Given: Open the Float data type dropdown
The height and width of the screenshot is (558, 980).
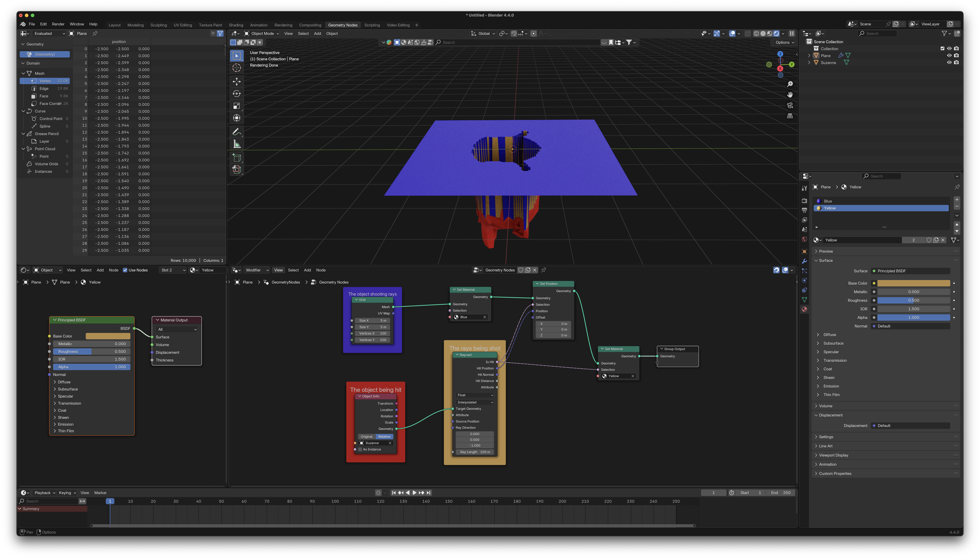Looking at the screenshot, I should click(x=475, y=395).
